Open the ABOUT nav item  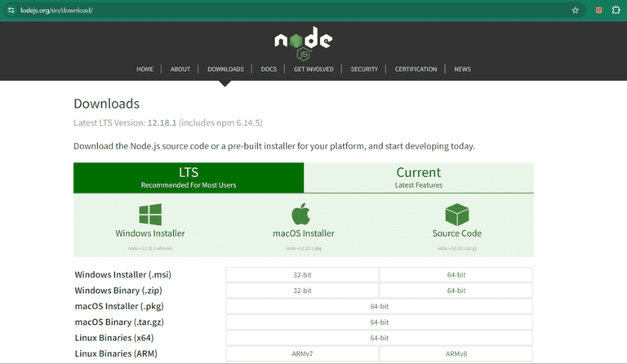pos(180,69)
